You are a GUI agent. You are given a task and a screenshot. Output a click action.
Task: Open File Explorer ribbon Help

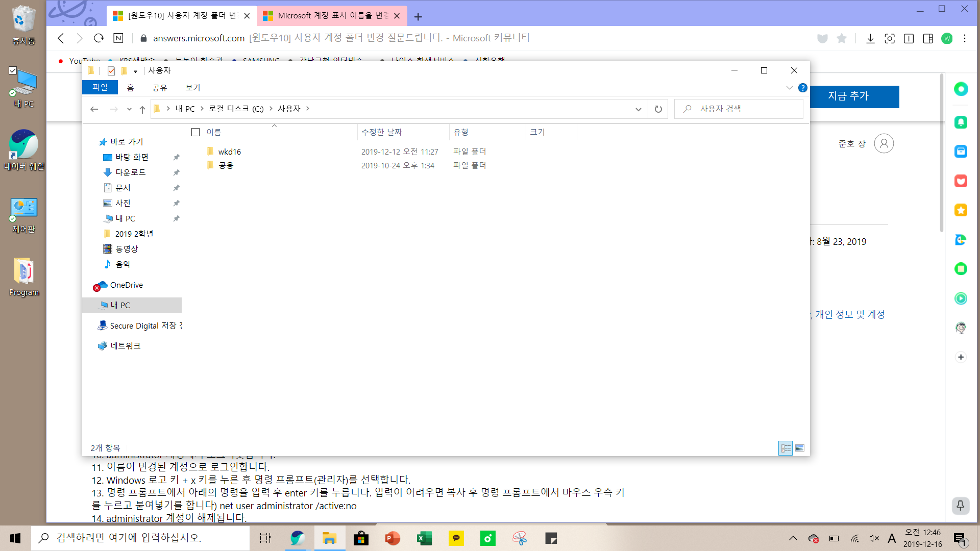click(x=802, y=88)
